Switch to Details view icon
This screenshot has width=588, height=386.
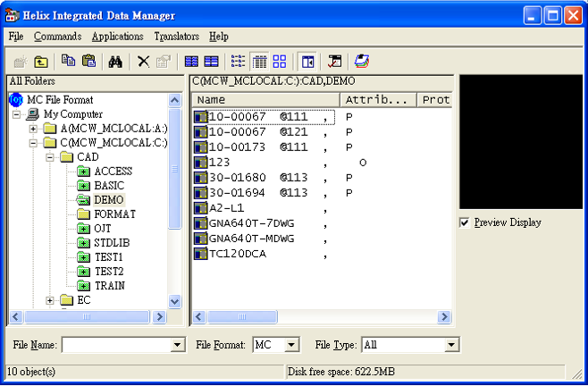[259, 62]
